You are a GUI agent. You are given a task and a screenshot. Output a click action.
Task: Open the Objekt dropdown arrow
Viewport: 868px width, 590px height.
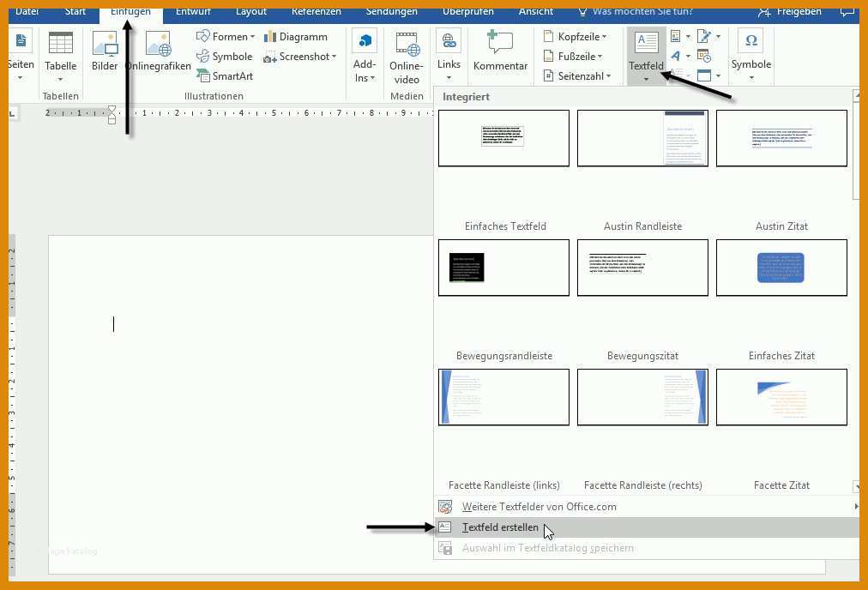pos(718,75)
